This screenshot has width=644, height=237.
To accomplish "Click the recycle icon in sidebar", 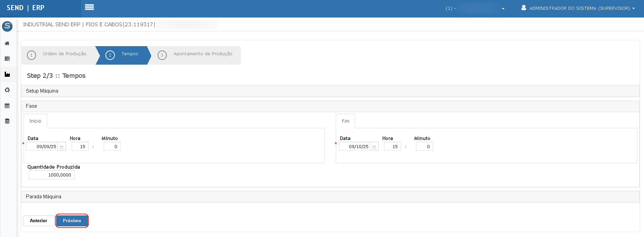I will click(7, 90).
